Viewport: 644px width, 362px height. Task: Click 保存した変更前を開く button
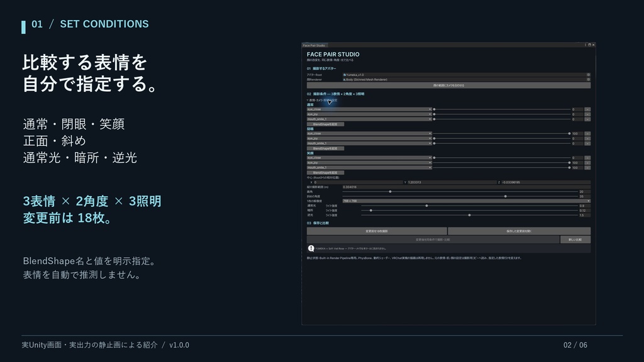[x=519, y=231]
